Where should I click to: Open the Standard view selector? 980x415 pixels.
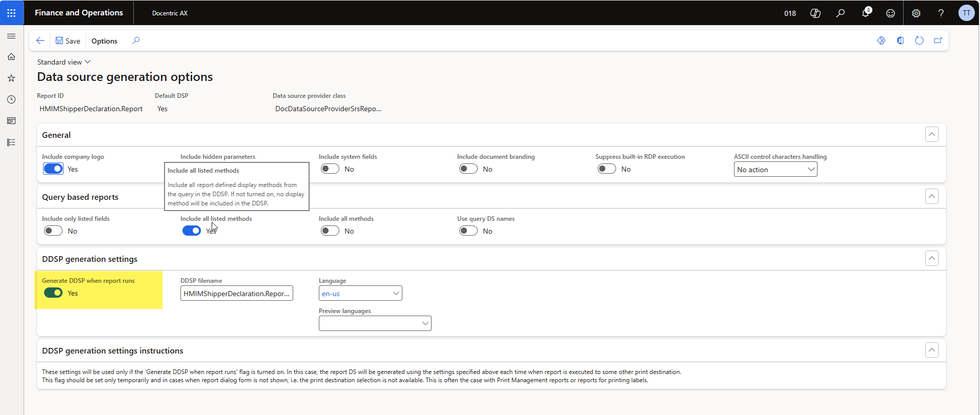click(x=64, y=62)
